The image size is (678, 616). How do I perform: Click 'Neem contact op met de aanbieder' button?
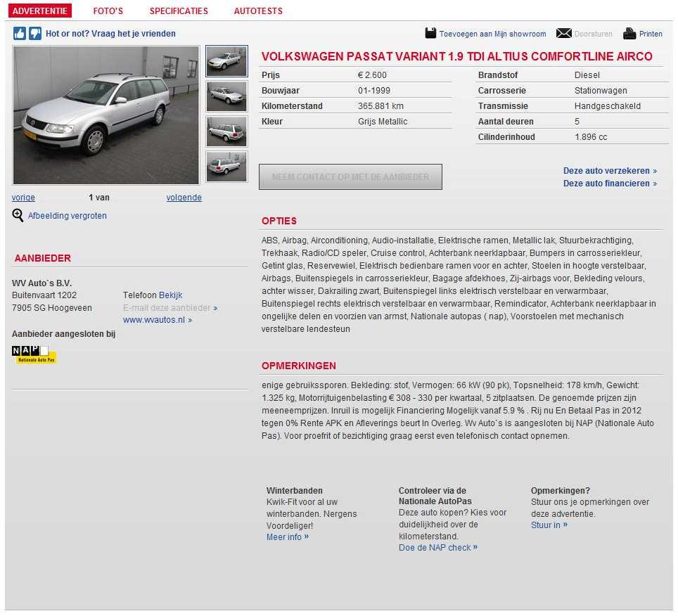pyautogui.click(x=350, y=177)
